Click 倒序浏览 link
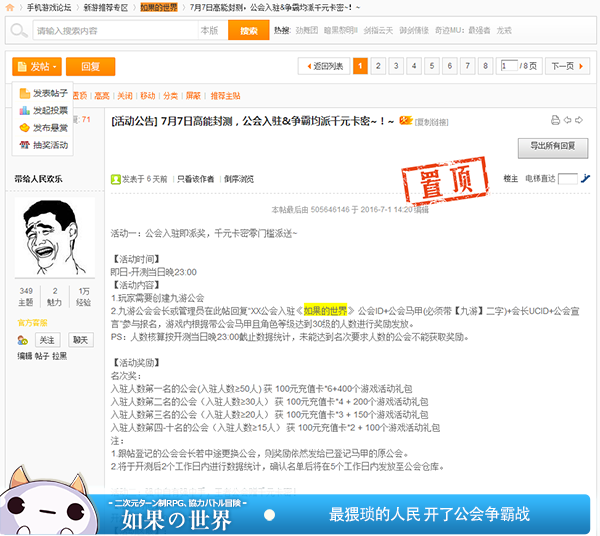This screenshot has height=536, width=600. point(239,179)
